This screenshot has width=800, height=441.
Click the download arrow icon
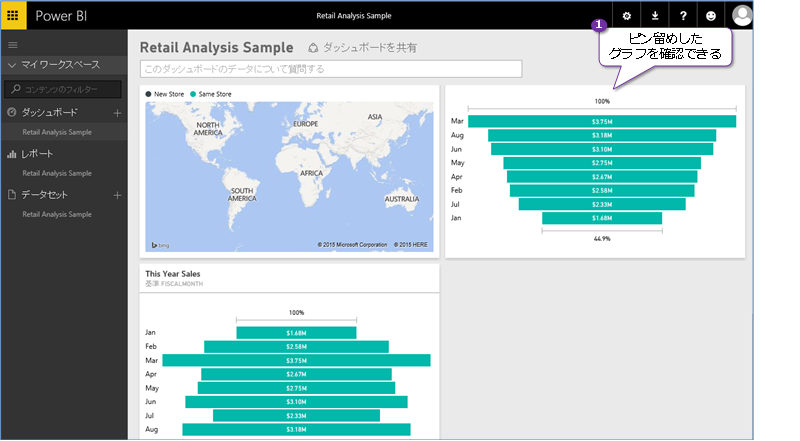655,16
